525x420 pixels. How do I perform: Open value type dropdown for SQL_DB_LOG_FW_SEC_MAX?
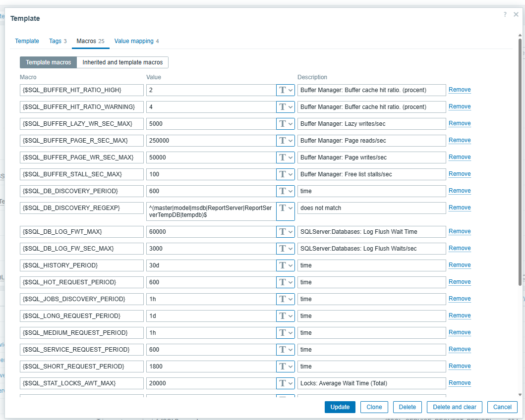click(x=285, y=249)
